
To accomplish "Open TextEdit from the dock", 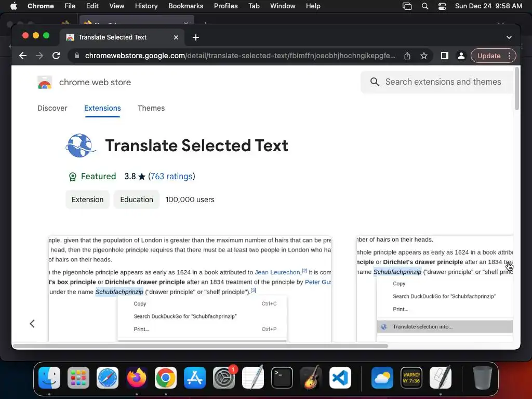I will pyautogui.click(x=253, y=378).
